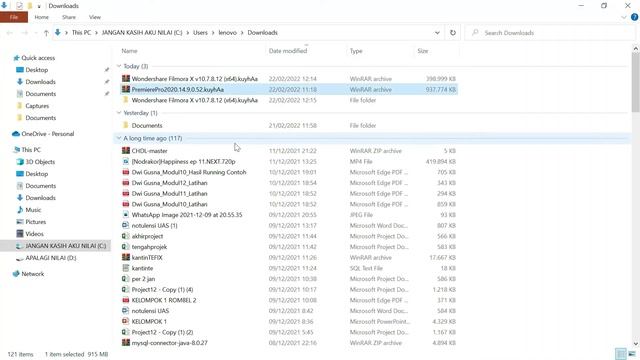
Task: Click Users in the breadcrumb path
Action: pos(200,33)
